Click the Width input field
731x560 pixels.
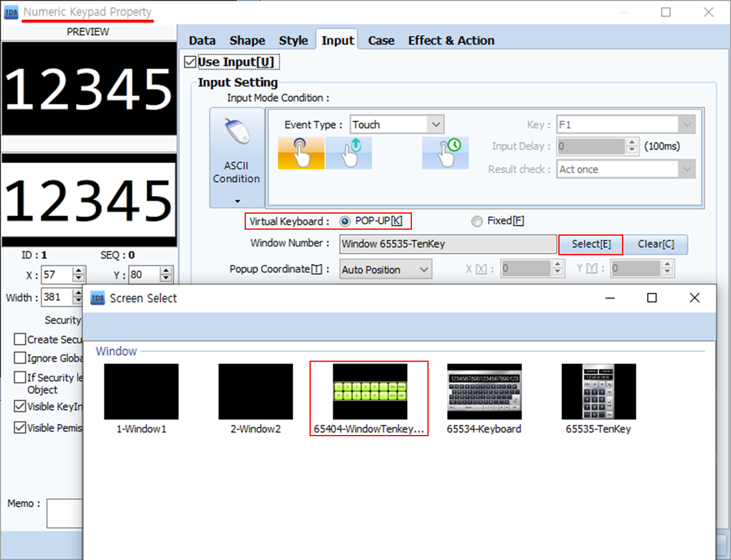(x=57, y=298)
